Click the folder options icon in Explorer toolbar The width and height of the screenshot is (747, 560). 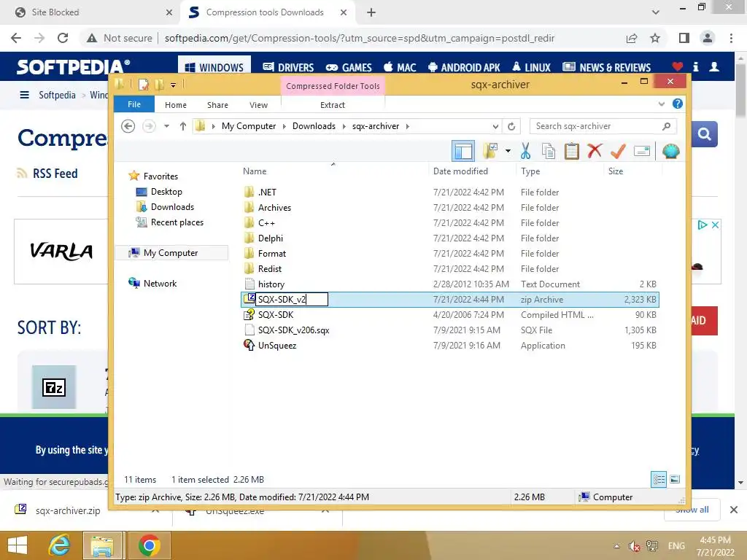[x=489, y=152]
